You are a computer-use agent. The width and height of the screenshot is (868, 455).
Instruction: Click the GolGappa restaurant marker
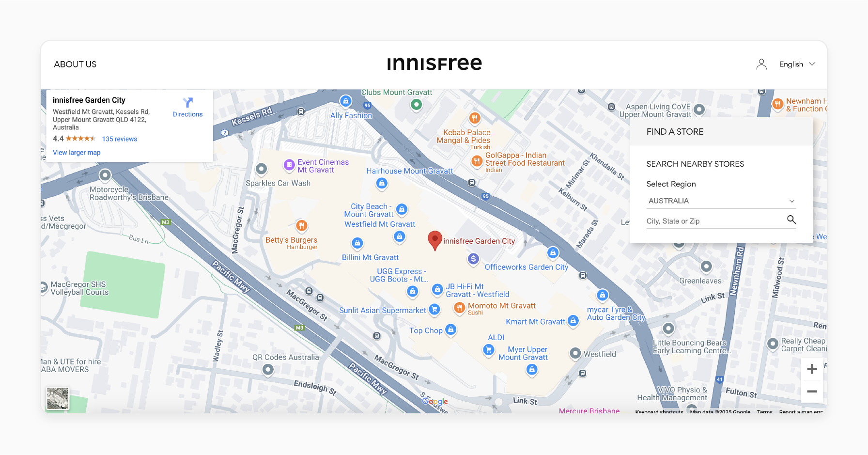[x=477, y=161]
